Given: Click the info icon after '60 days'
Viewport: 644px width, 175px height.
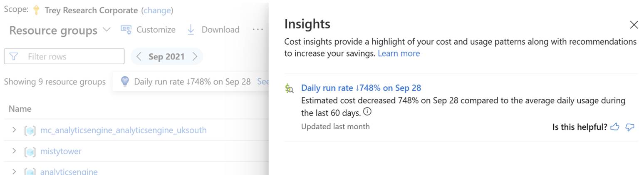Looking at the screenshot, I should point(367,111).
